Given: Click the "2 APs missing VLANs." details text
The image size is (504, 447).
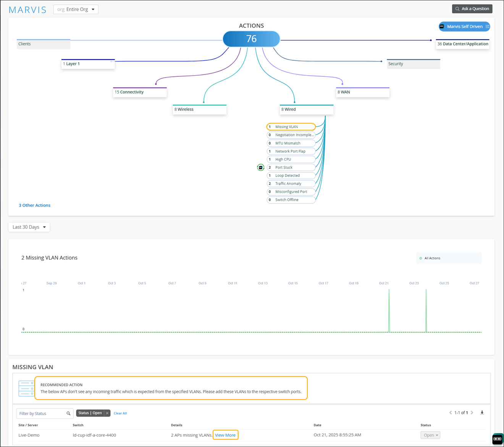Looking at the screenshot, I should (192, 435).
